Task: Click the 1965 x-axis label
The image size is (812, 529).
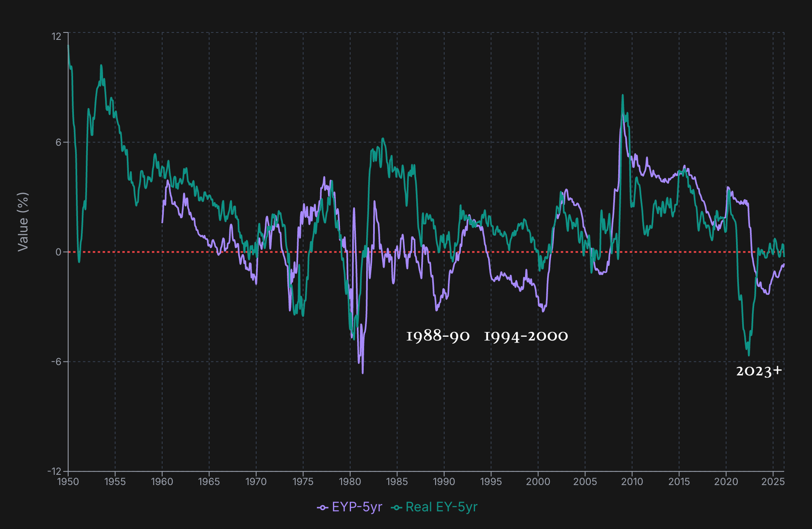Action: pos(209,482)
